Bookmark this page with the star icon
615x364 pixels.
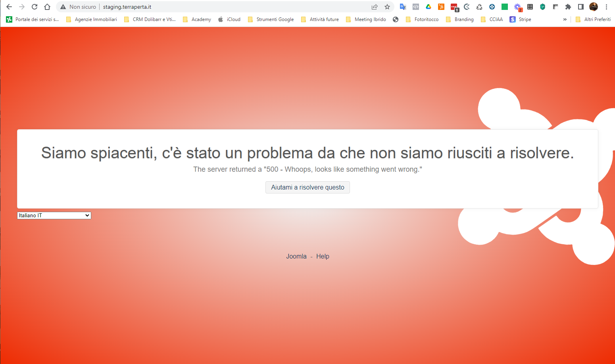pyautogui.click(x=387, y=7)
